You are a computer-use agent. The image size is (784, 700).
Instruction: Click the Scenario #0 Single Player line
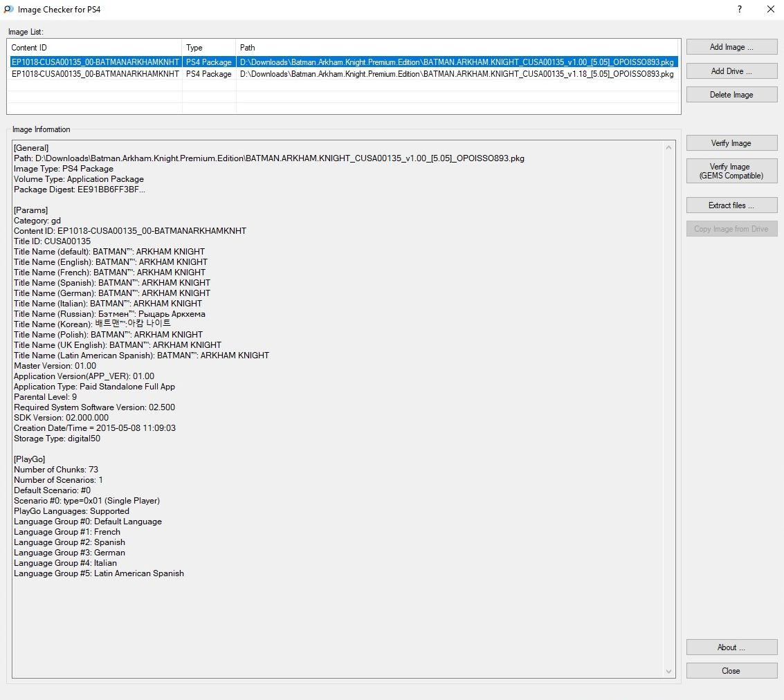[x=87, y=501]
